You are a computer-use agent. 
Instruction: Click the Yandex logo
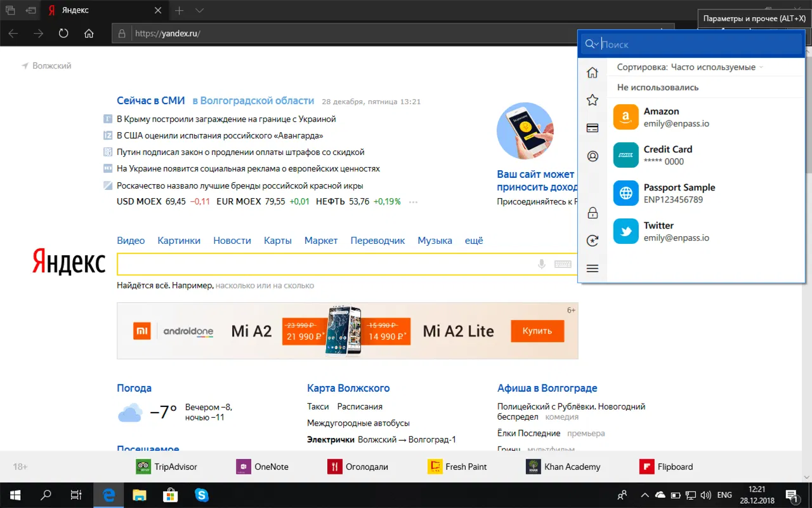[x=69, y=262]
